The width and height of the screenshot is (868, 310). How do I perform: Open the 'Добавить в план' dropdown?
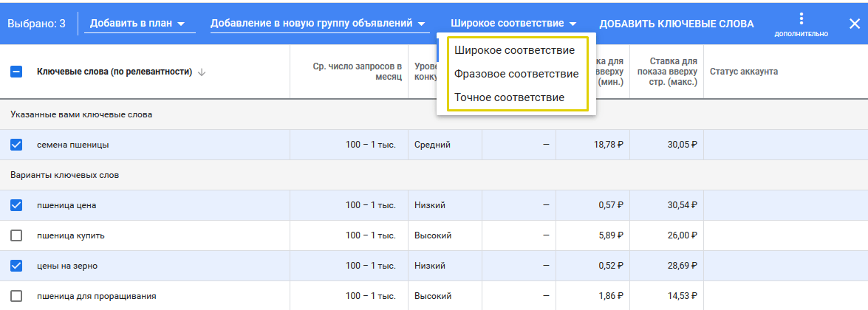pyautogui.click(x=137, y=24)
